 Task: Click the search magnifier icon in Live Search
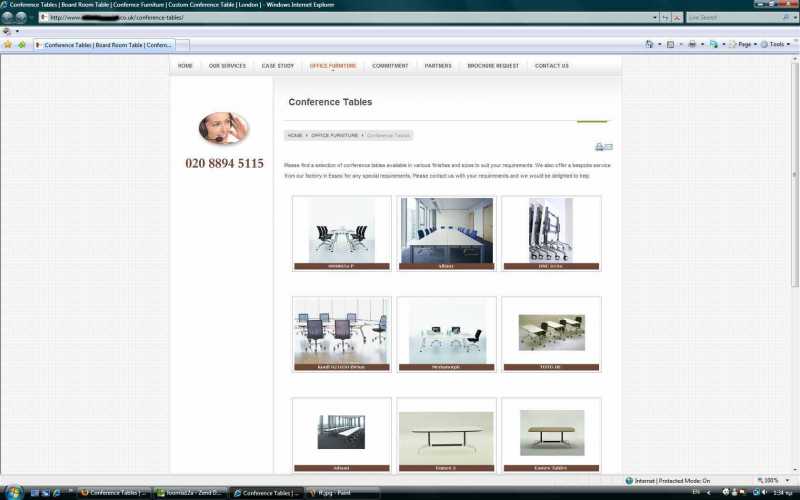[x=786, y=17]
